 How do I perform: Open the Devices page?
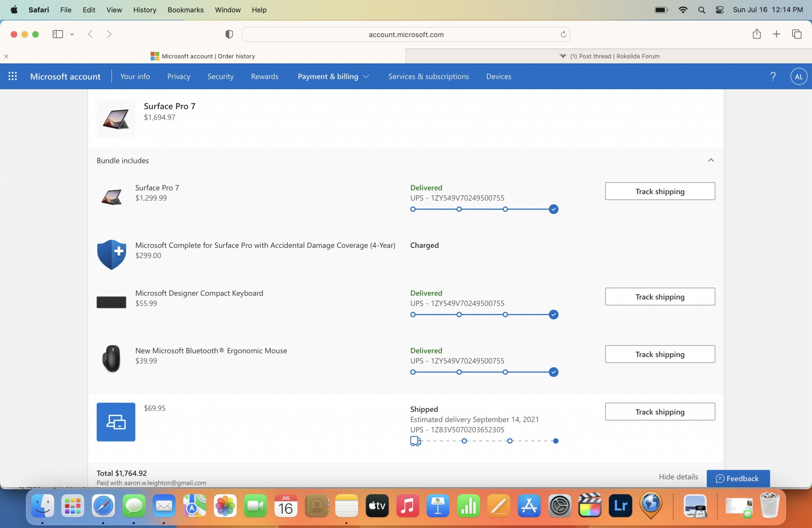[498, 77]
